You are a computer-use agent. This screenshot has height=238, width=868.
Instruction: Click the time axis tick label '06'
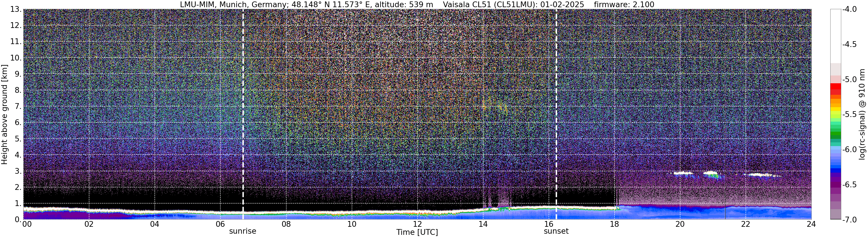(220, 224)
